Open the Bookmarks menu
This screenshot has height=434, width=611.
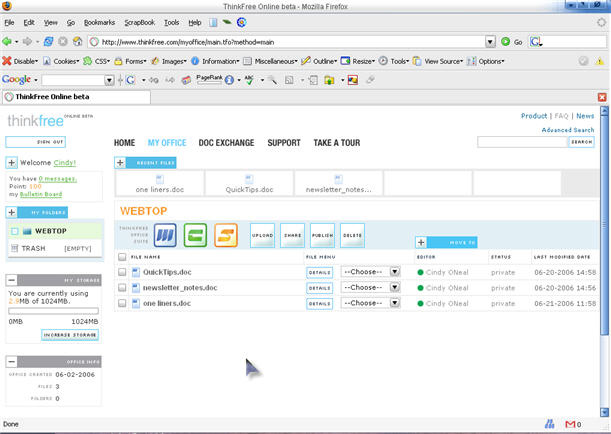click(x=99, y=23)
